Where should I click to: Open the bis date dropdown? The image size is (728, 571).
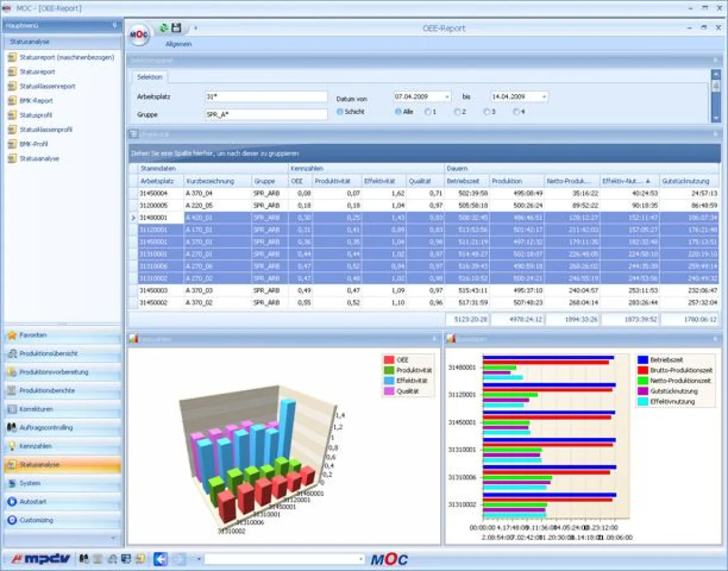point(544,97)
